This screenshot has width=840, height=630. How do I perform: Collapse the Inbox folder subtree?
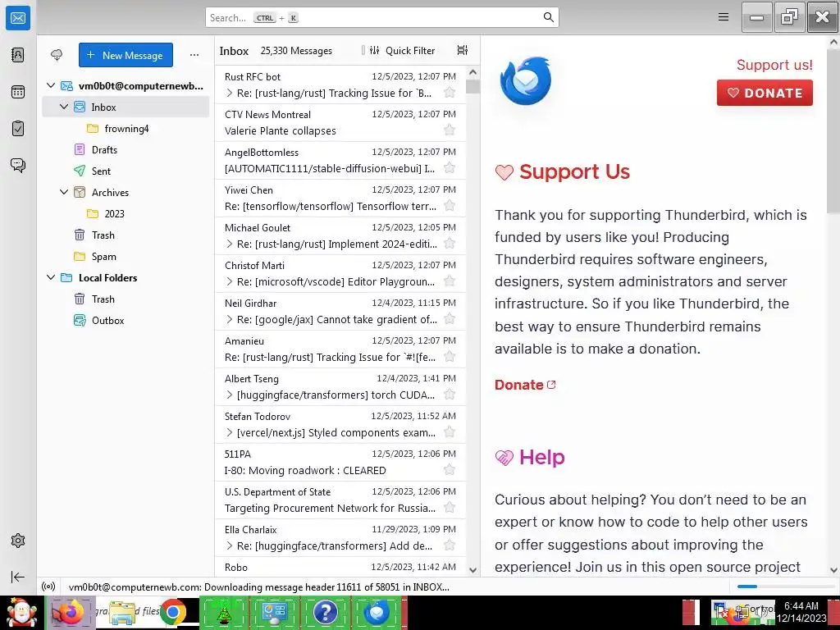coord(64,107)
